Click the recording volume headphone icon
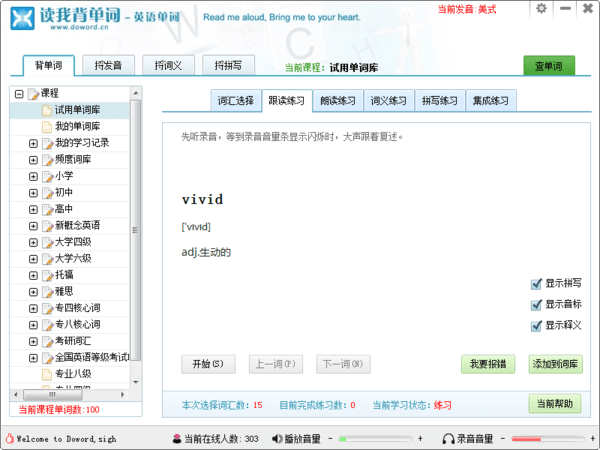The image size is (600, 450). coord(447,439)
